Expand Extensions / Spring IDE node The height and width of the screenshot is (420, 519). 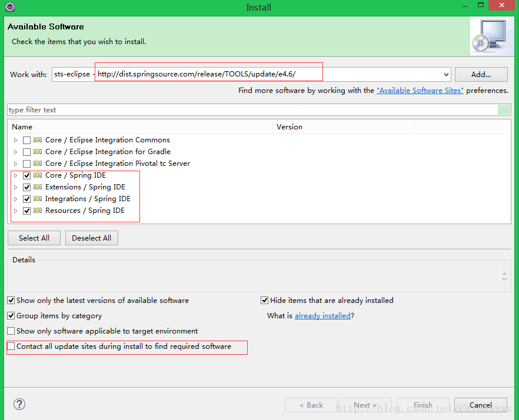pyautogui.click(x=15, y=187)
